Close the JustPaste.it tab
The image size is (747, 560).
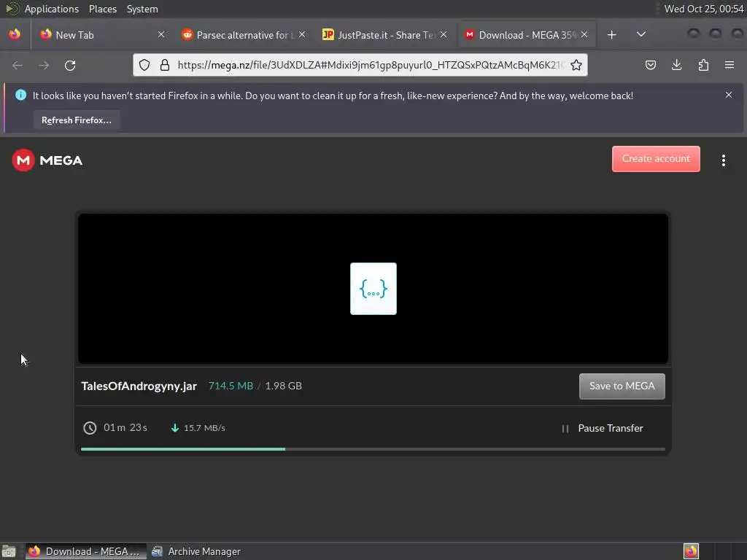444,34
